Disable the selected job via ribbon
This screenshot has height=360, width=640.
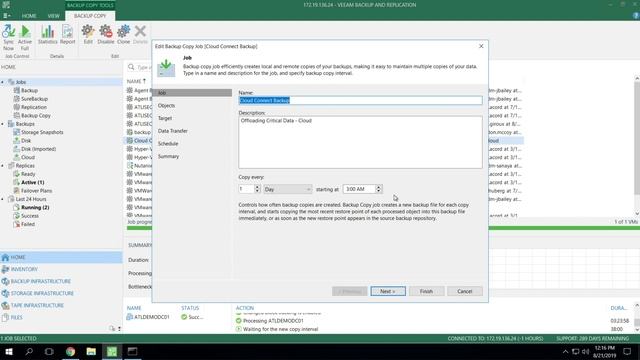click(106, 35)
